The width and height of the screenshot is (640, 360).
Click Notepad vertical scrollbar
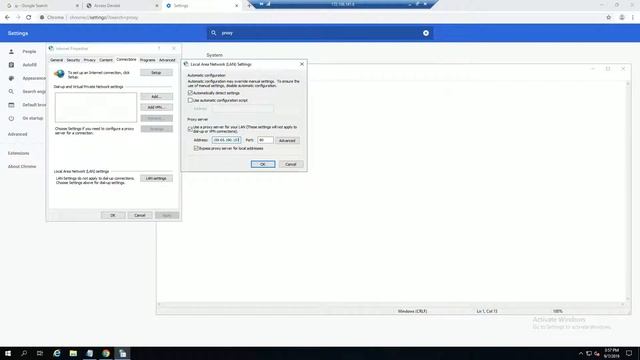click(x=627, y=191)
